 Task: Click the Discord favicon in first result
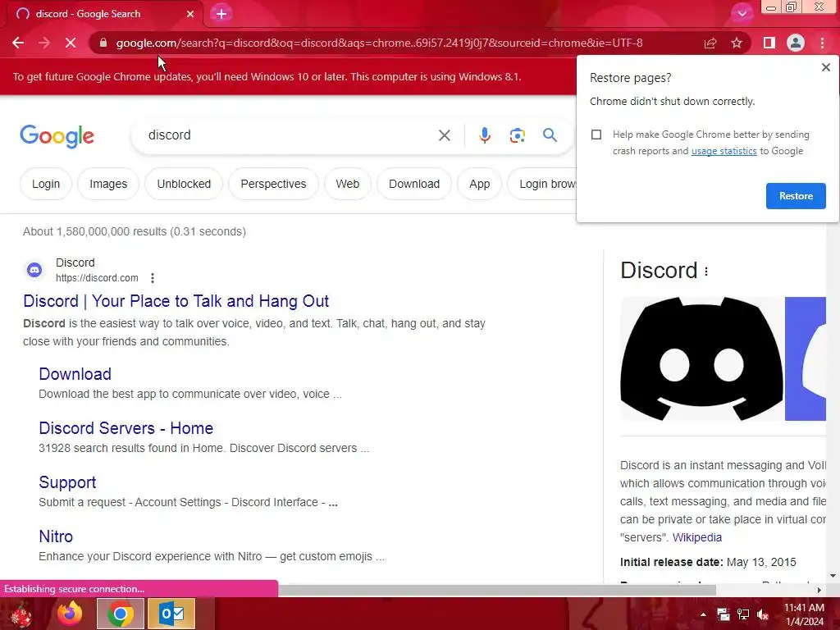click(x=34, y=269)
